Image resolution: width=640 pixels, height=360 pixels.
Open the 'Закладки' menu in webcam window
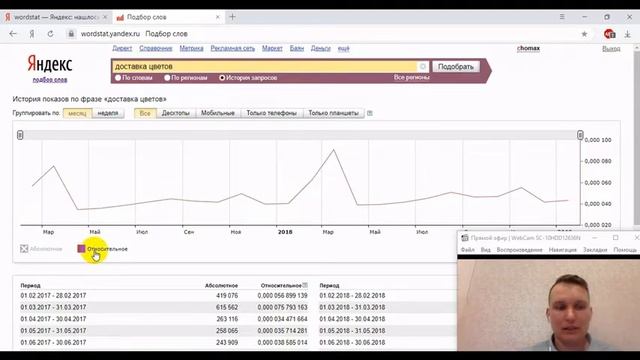pos(595,249)
